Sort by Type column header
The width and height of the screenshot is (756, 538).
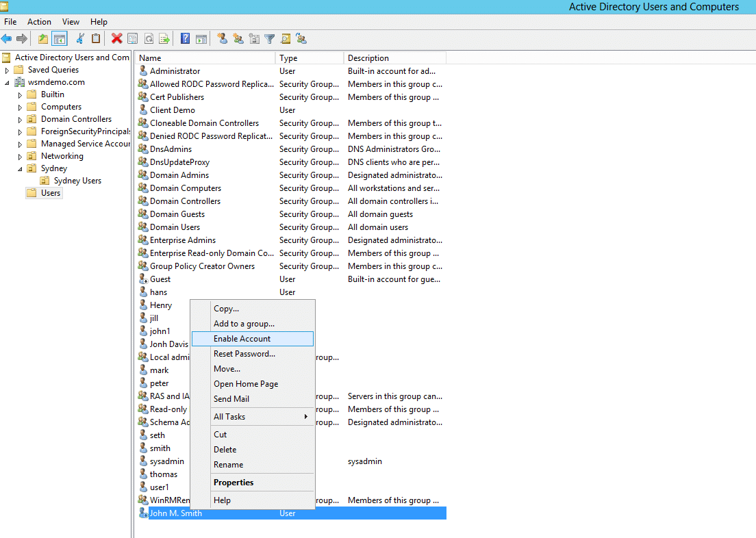click(310, 58)
